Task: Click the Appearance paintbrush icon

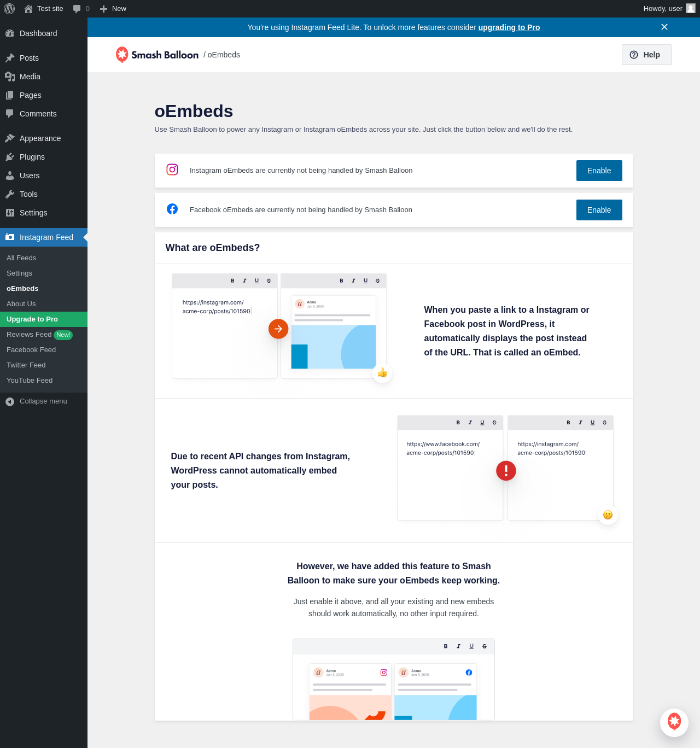Action: 10,138
